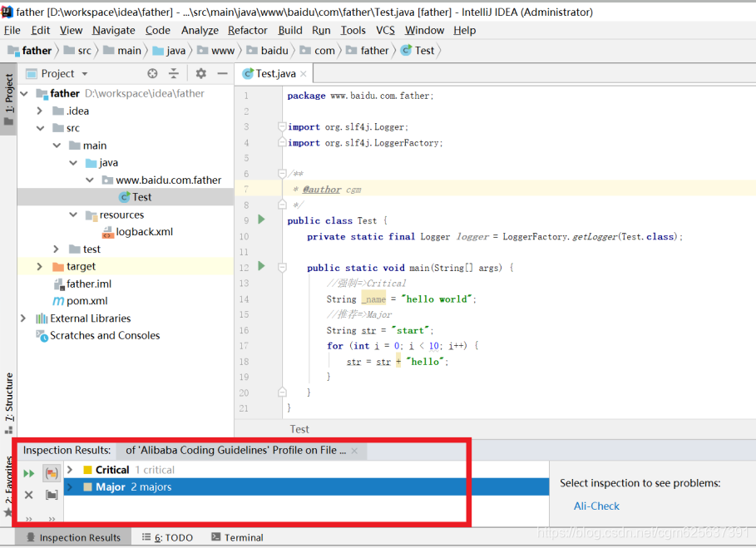Screen dimensions: 756x548
Task: Open the Help menu
Action: click(x=464, y=31)
